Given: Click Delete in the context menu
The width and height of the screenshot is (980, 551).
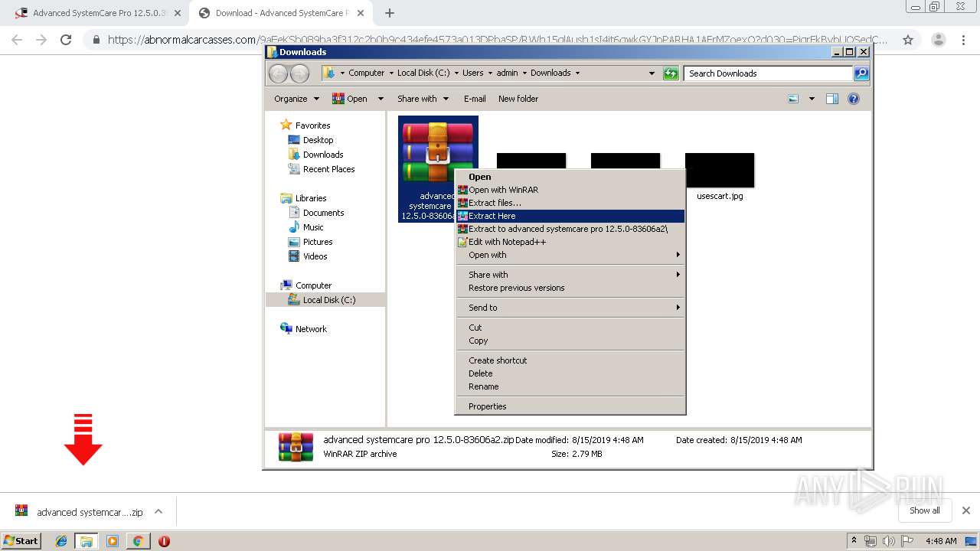Looking at the screenshot, I should [570, 373].
